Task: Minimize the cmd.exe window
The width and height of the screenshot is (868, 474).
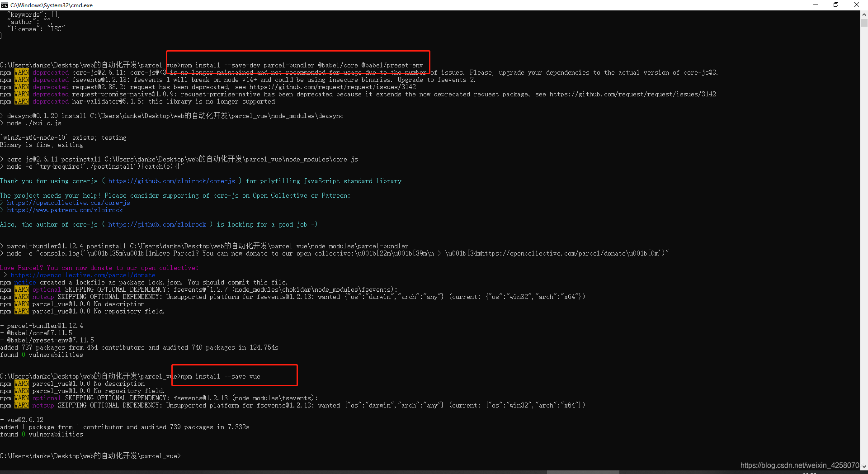Action: [816, 5]
